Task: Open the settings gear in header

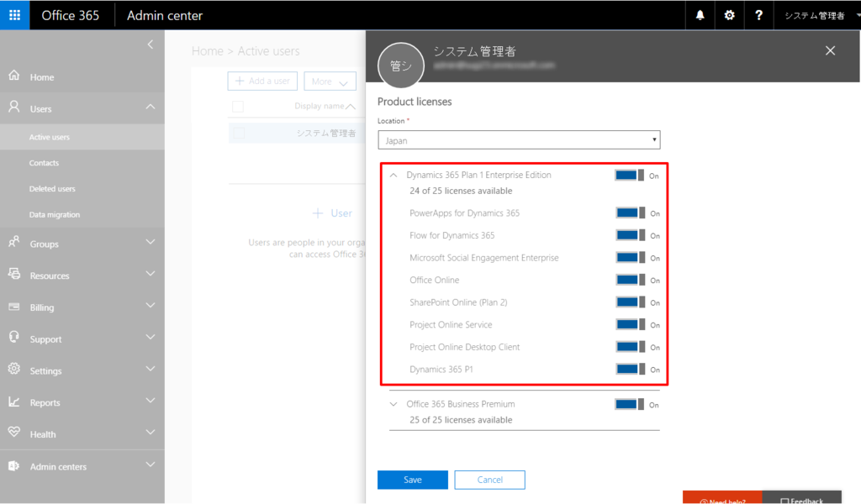Action: click(x=729, y=15)
